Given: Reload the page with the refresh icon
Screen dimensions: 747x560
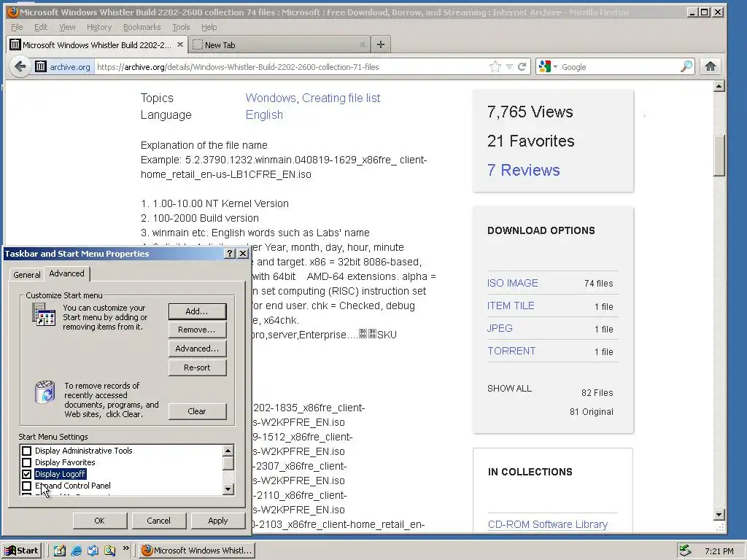Looking at the screenshot, I should [522, 66].
